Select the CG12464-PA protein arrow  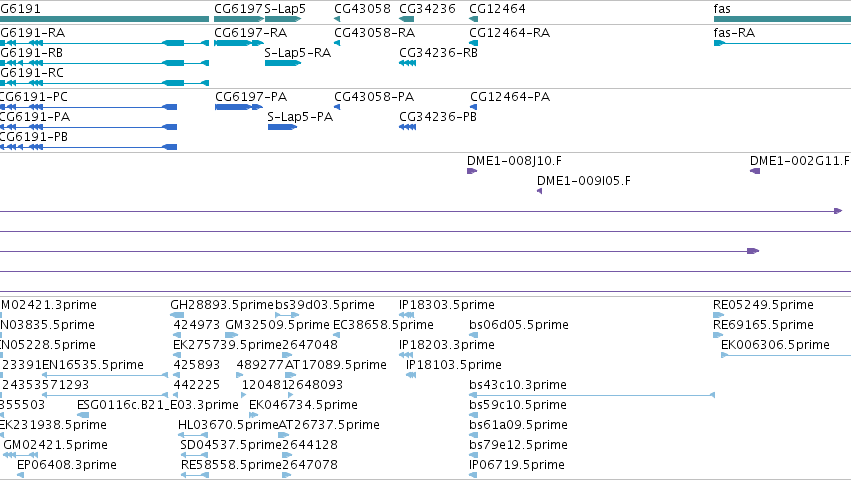473,107
